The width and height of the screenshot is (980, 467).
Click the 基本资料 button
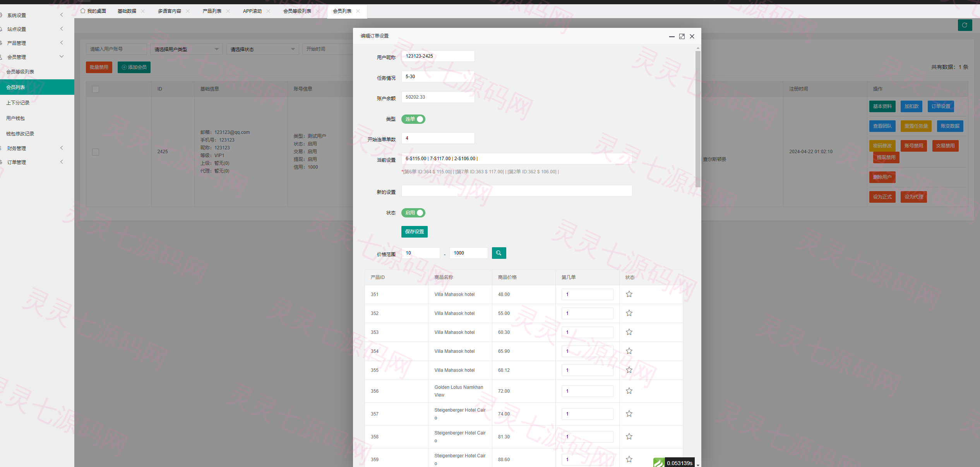[882, 106]
